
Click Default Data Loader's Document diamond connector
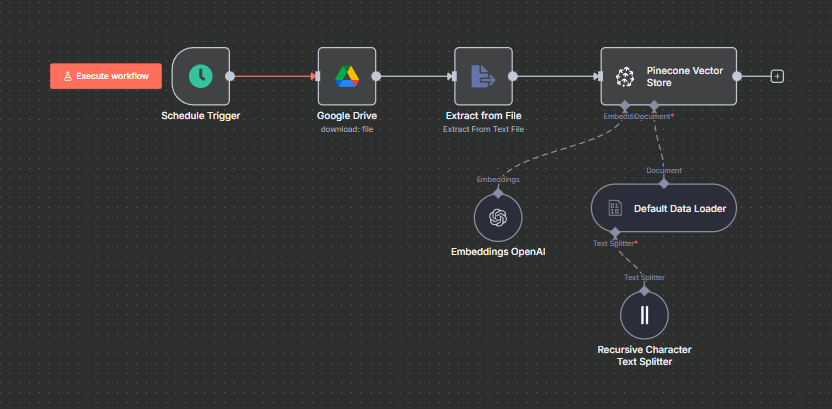(x=664, y=184)
